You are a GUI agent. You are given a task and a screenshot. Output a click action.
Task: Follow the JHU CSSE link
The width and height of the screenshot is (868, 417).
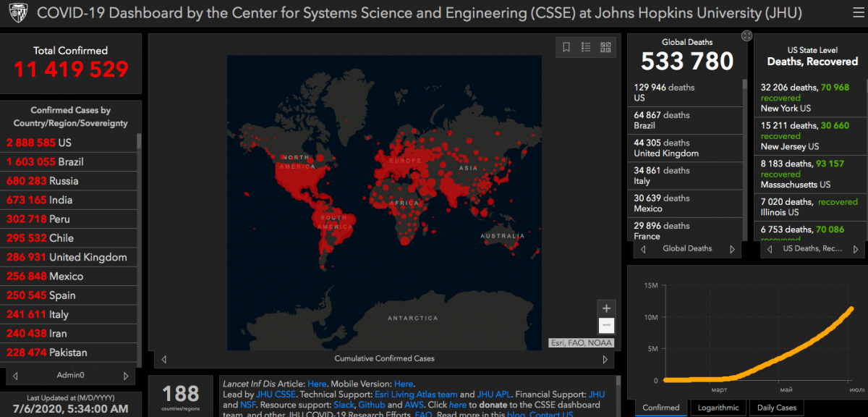[x=275, y=395]
